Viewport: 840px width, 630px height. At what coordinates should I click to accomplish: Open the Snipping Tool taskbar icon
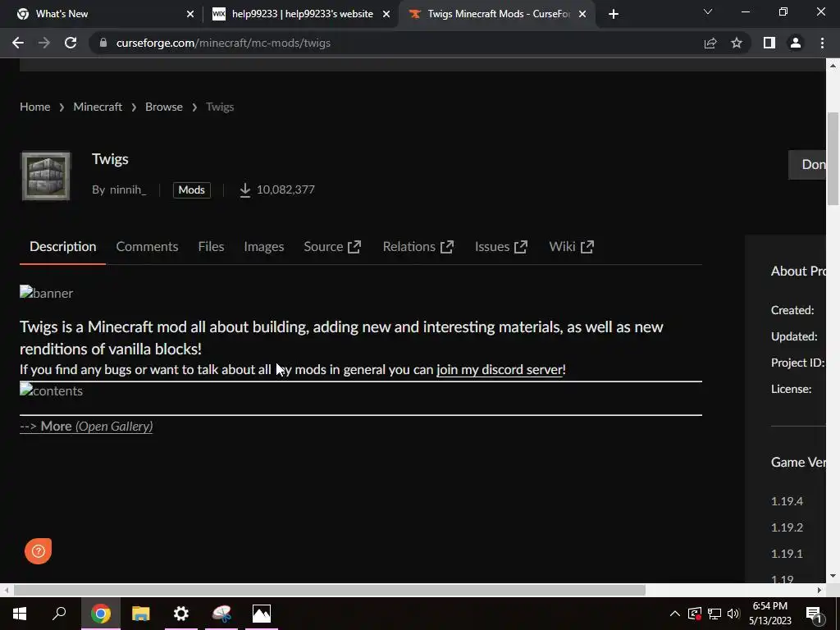point(221,614)
